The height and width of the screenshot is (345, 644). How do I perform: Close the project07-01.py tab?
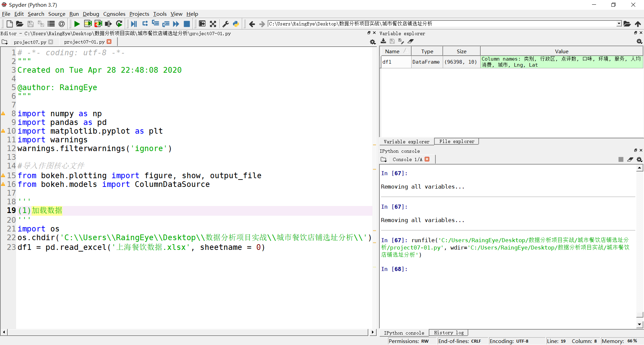[109, 42]
